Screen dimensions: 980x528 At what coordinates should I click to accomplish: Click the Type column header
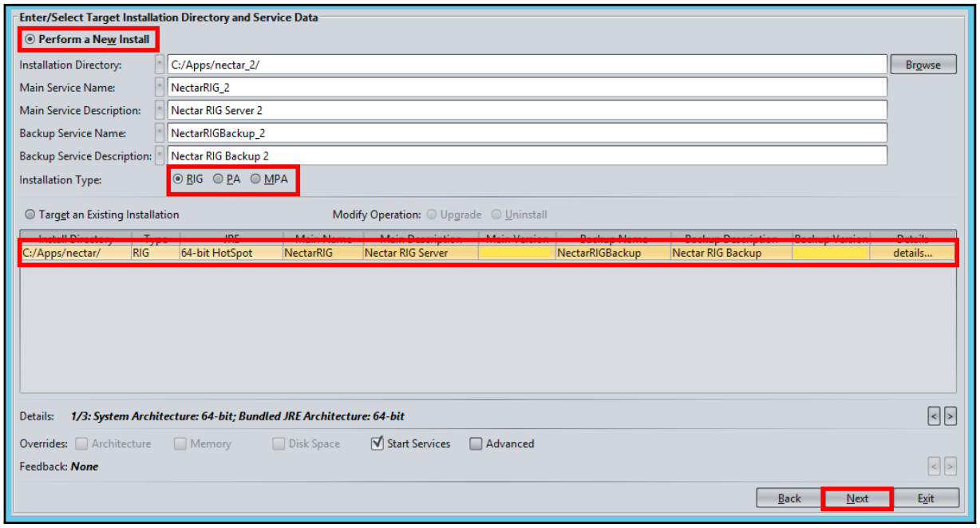click(x=155, y=238)
